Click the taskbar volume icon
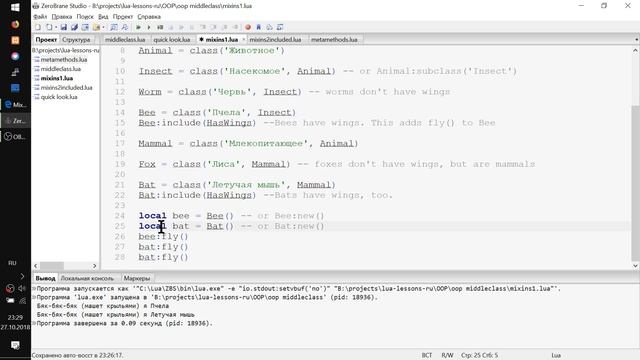This screenshot has width=640, height=360. (x=22, y=288)
